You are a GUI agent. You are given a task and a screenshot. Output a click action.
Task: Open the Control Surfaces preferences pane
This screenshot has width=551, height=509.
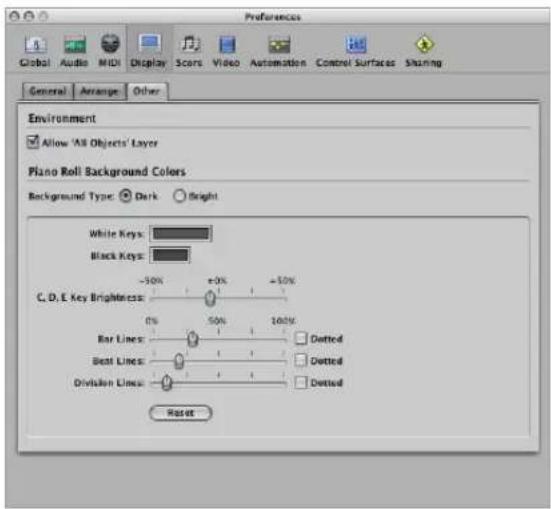[355, 51]
